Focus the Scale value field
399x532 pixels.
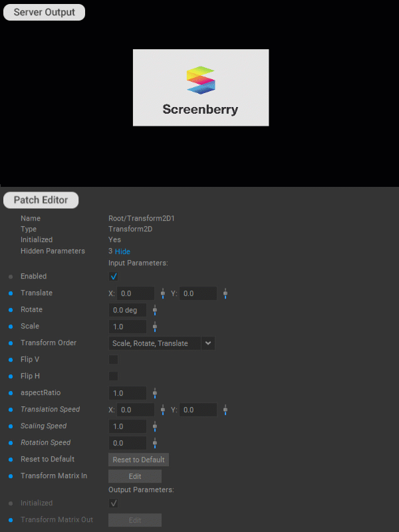[x=128, y=327]
